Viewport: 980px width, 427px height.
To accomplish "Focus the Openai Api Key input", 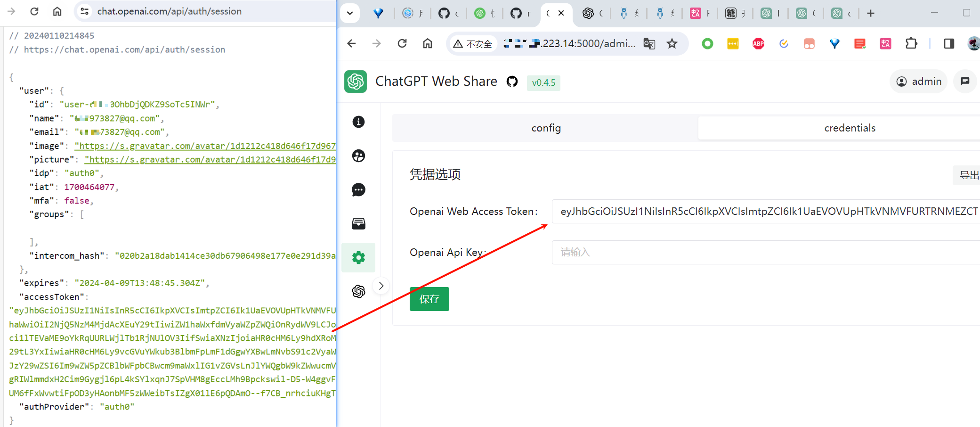I will (x=766, y=252).
